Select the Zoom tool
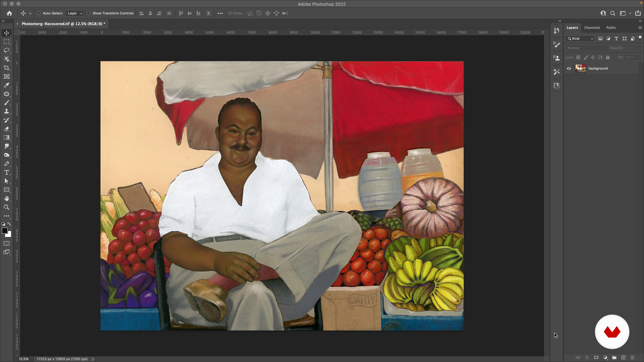Image resolution: width=644 pixels, height=362 pixels. coord(7,207)
